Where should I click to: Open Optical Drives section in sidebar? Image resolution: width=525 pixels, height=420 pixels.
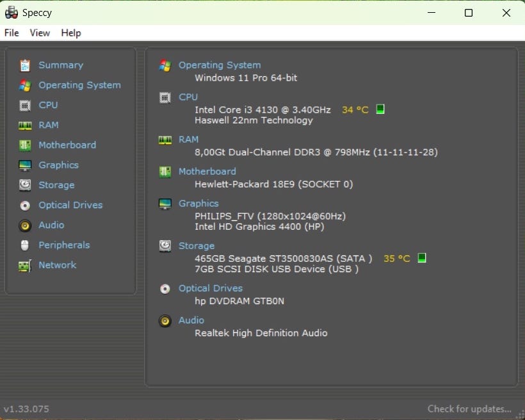coord(70,205)
